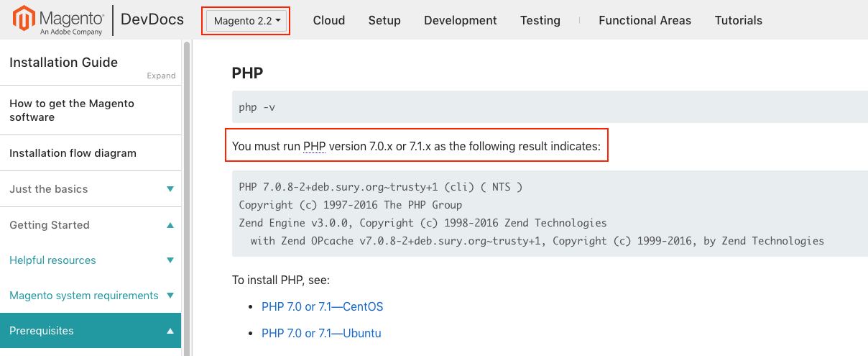Click the Installation Guide sidebar heading
The height and width of the screenshot is (356, 868).
coord(63,63)
